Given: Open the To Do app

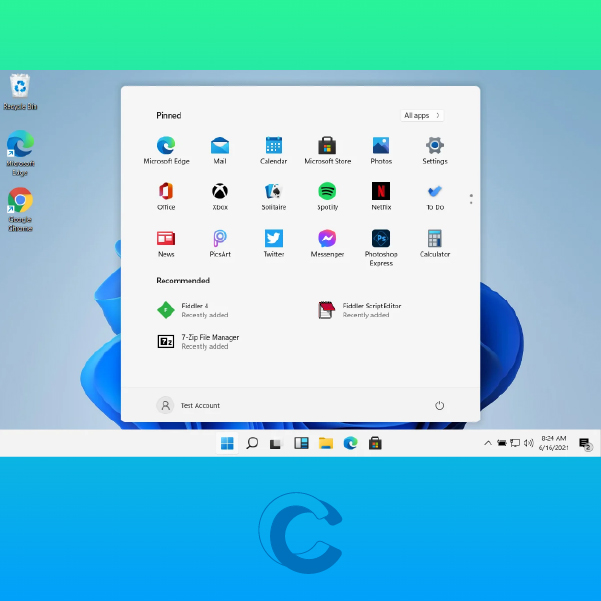Looking at the screenshot, I should (435, 196).
